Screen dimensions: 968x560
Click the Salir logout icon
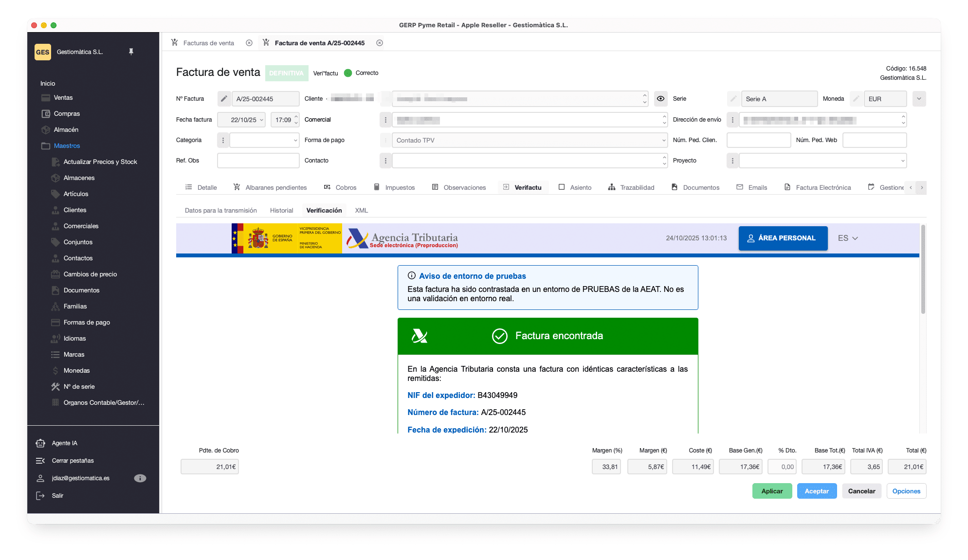point(40,496)
